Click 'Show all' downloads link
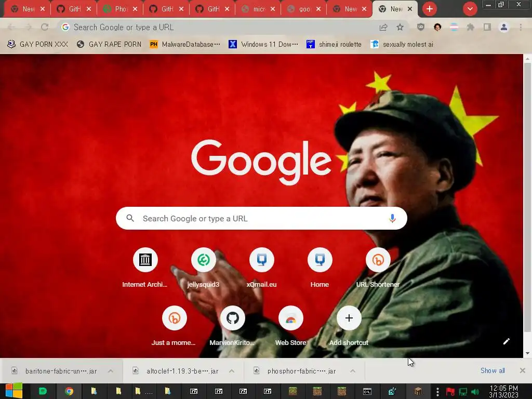This screenshot has width=532, height=399. point(493,370)
